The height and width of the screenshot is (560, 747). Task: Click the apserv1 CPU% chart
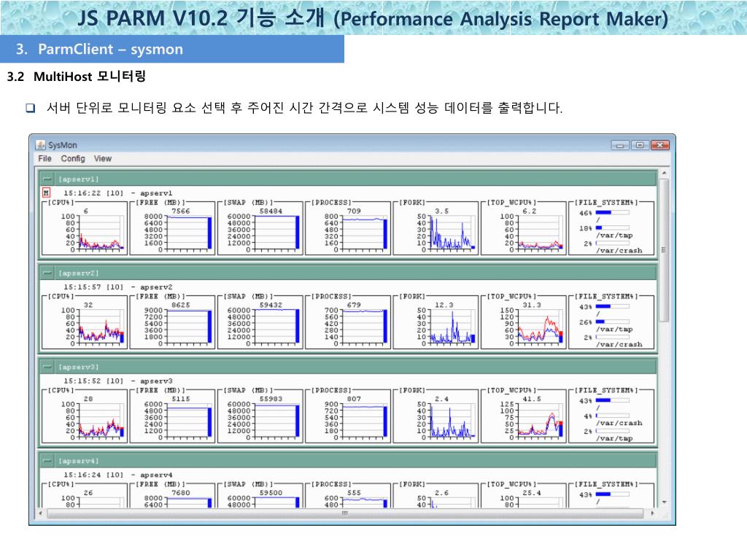tap(85, 228)
